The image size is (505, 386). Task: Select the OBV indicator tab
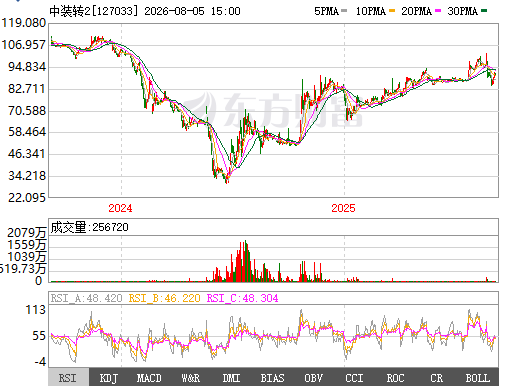point(313,378)
